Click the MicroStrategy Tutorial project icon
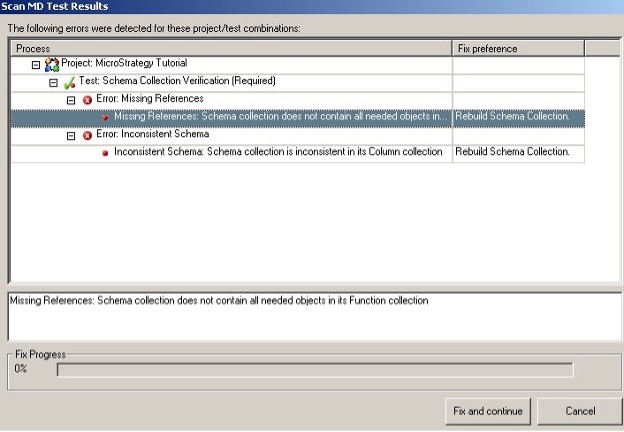Screen dimensions: 624x432 [52, 64]
